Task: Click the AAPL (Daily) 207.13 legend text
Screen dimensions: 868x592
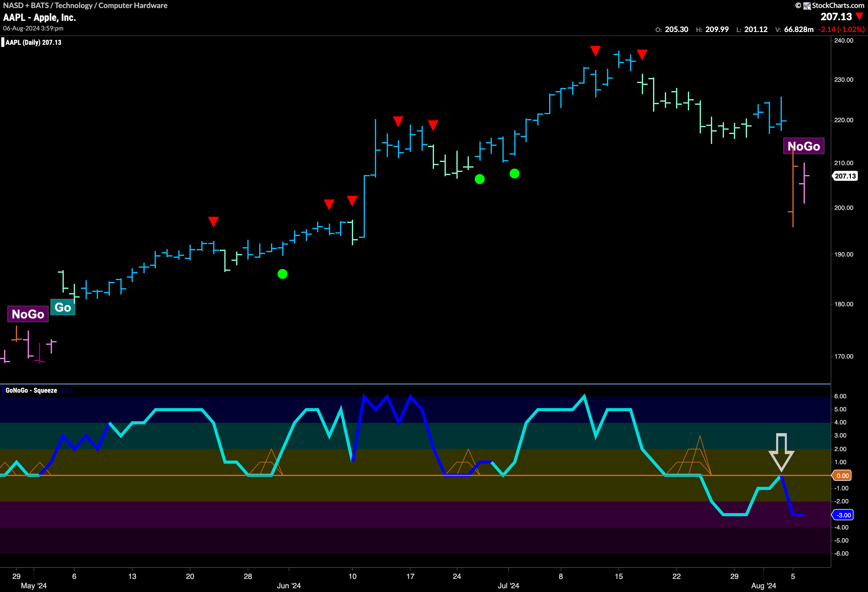Action: tap(33, 42)
